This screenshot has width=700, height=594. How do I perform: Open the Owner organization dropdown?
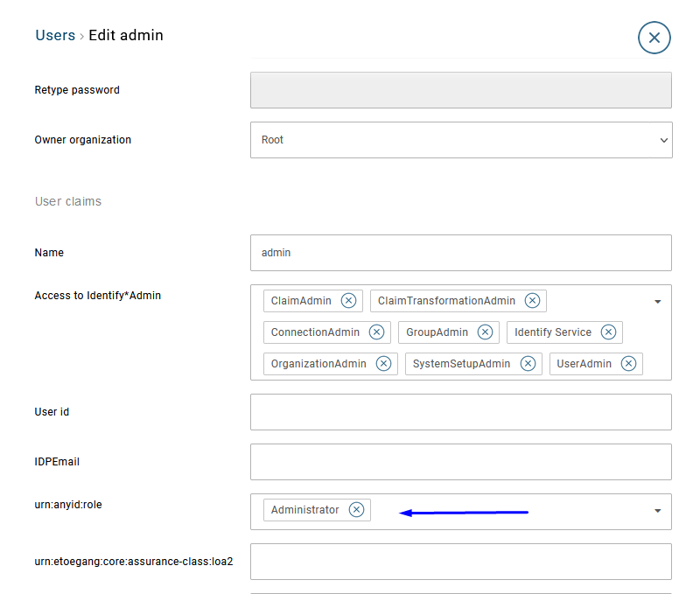tap(461, 140)
